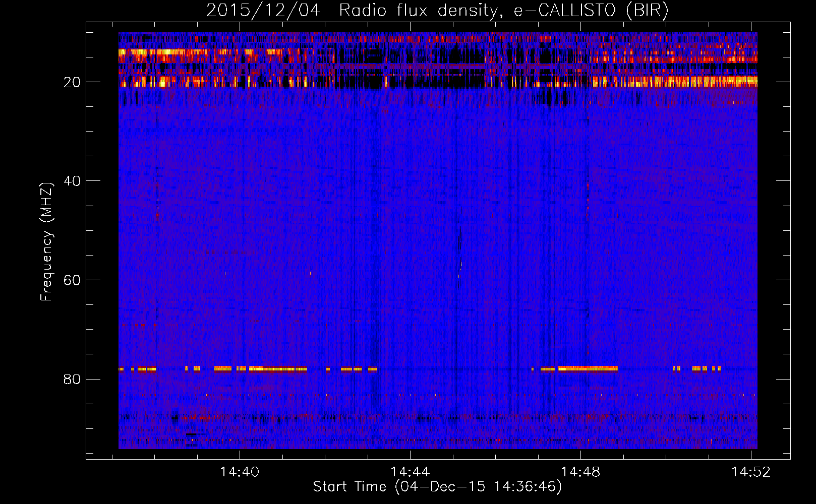Click the 'Frequency (MHZ)' axis label
Image resolution: width=816 pixels, height=504 pixels.
click(46, 242)
